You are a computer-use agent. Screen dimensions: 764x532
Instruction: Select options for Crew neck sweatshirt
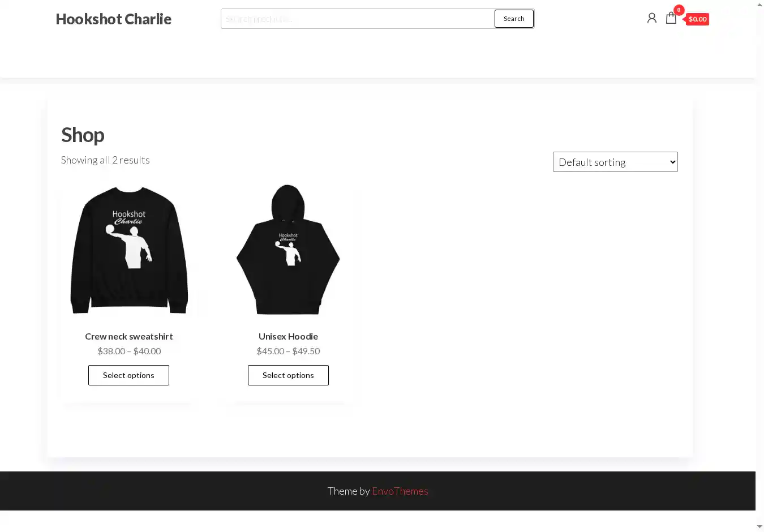(128, 375)
